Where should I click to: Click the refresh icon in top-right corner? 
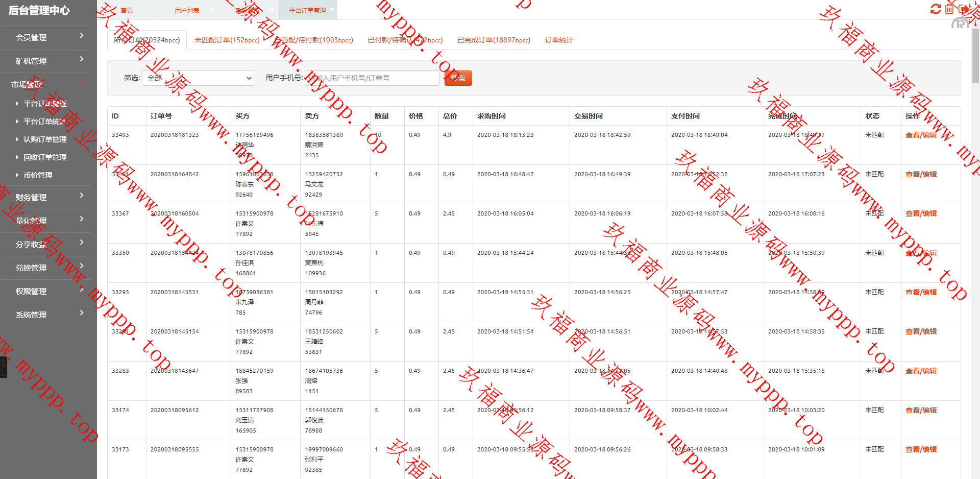coord(935,9)
